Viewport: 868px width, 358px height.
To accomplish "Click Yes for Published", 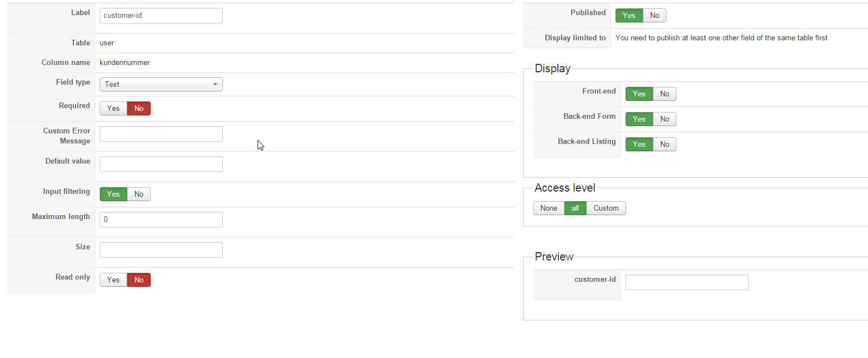I will pyautogui.click(x=629, y=16).
